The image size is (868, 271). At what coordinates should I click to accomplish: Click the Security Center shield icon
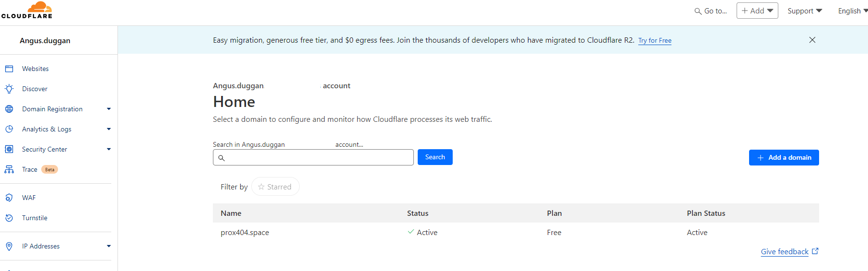pyautogui.click(x=9, y=149)
